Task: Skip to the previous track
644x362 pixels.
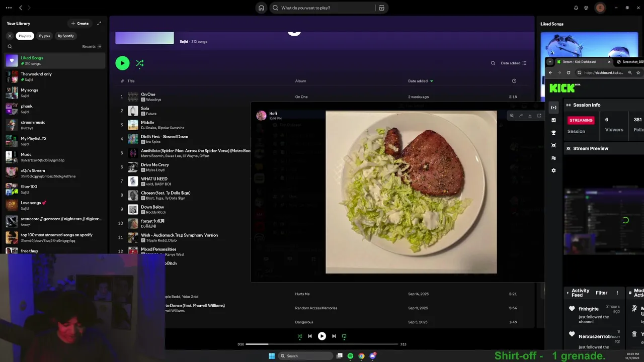Action: click(x=310, y=336)
